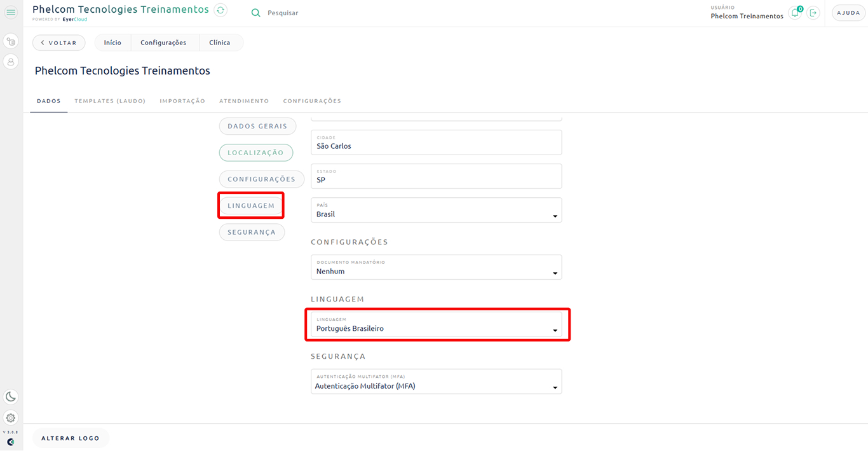Click the EyerCloud logo at the sidebar bottom

(x=10, y=440)
